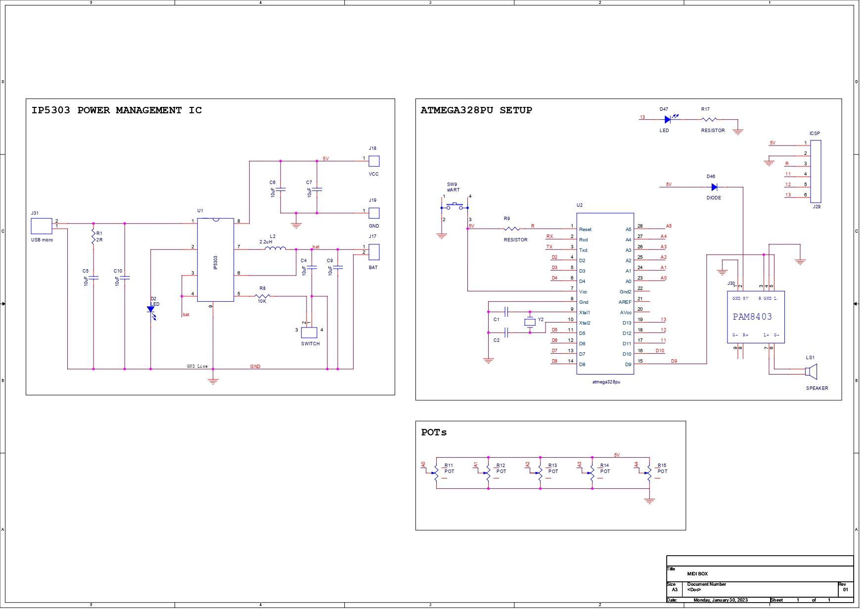Click the 'Reset' pin label on U2
Viewport: 868px width, 614px height.
tap(585, 230)
